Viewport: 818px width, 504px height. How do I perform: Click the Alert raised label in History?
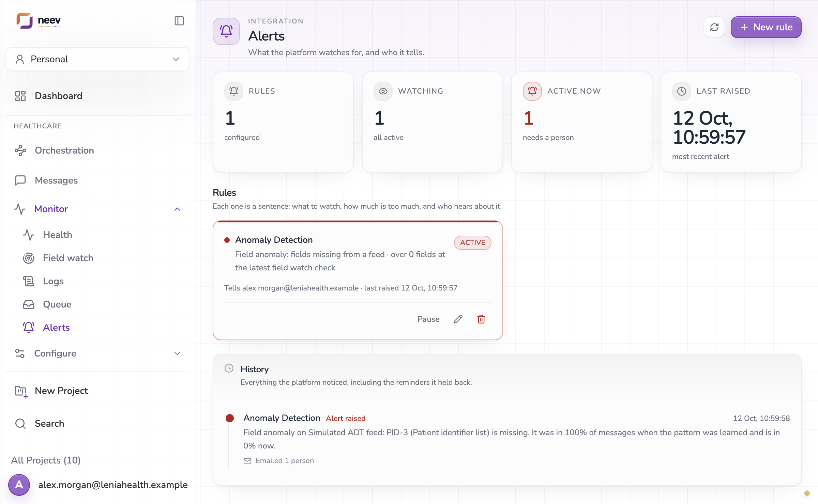(x=346, y=419)
